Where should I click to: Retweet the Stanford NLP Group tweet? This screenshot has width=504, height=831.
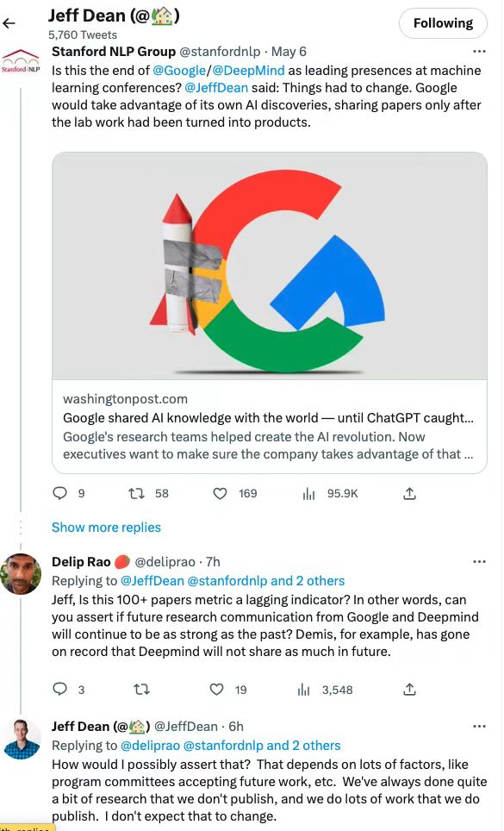134,493
